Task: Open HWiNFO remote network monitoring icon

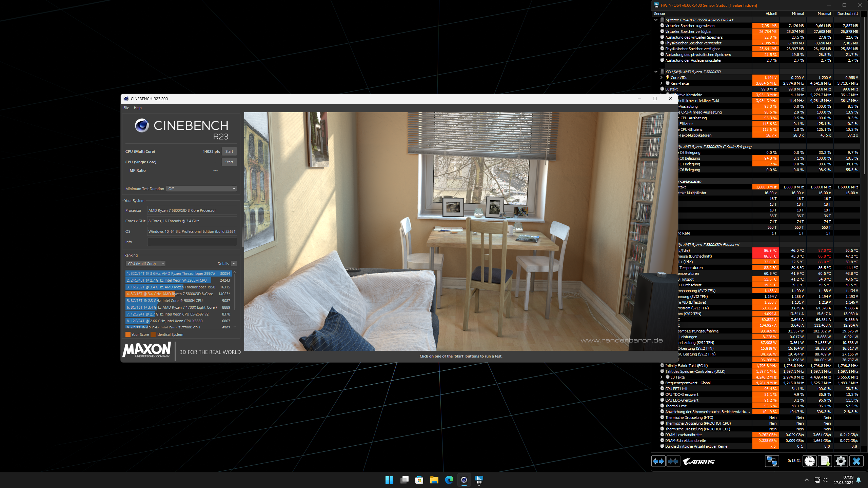Action: (772, 461)
